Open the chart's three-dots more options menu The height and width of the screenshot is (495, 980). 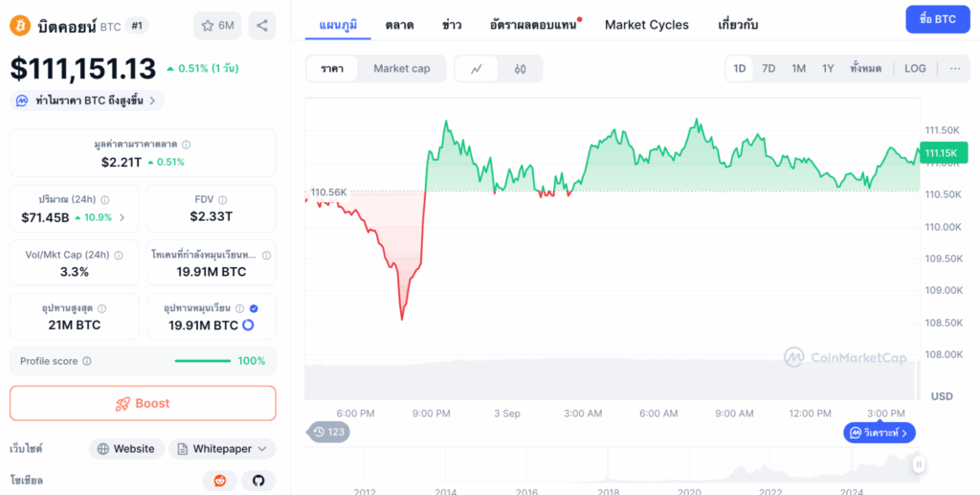point(955,69)
